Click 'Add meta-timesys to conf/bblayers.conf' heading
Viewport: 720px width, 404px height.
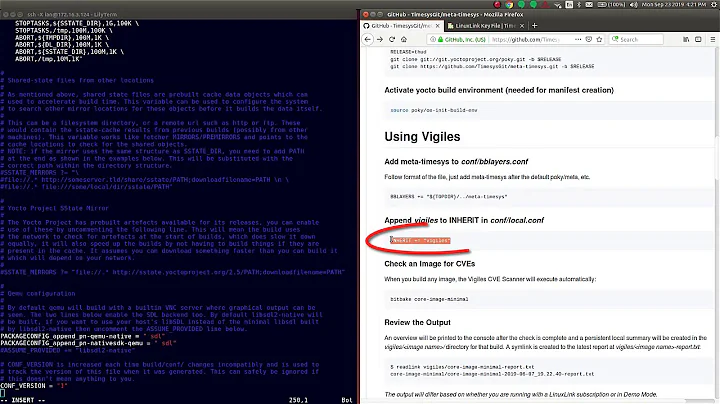coord(456,162)
